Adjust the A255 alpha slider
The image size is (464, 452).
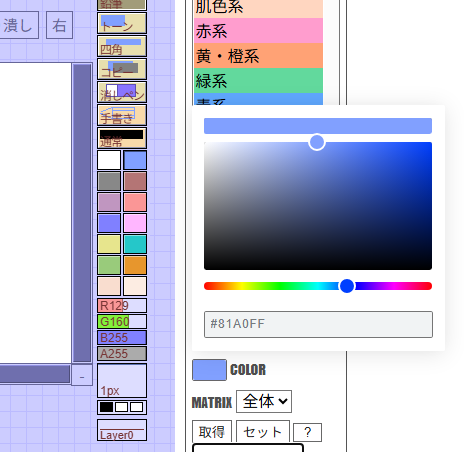click(122, 354)
